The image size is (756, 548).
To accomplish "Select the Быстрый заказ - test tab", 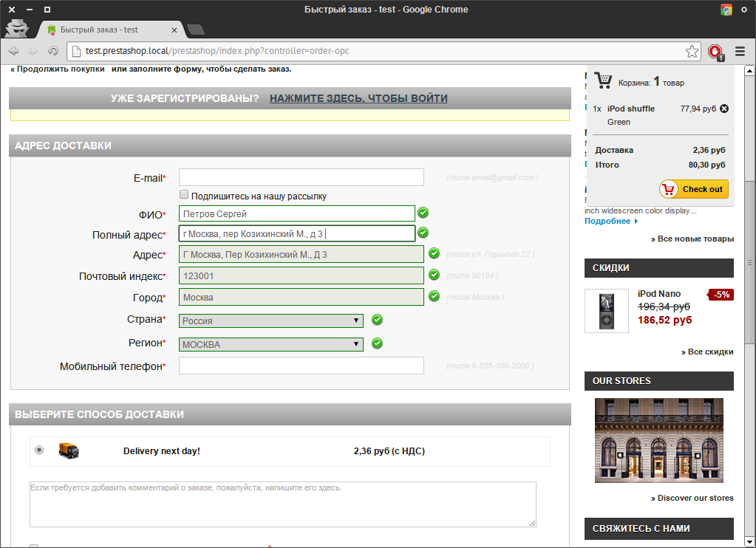I will pyautogui.click(x=109, y=30).
